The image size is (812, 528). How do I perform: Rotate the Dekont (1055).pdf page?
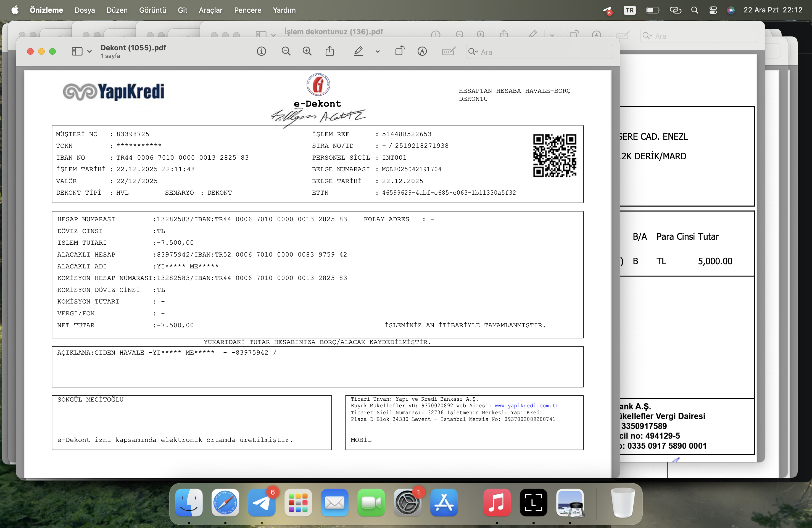pos(400,51)
